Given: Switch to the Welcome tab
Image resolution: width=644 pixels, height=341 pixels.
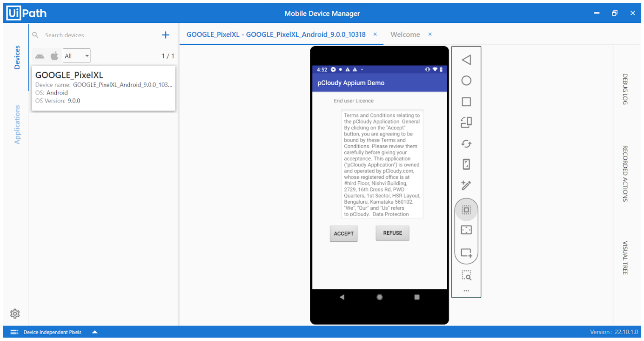Looking at the screenshot, I should pos(405,35).
